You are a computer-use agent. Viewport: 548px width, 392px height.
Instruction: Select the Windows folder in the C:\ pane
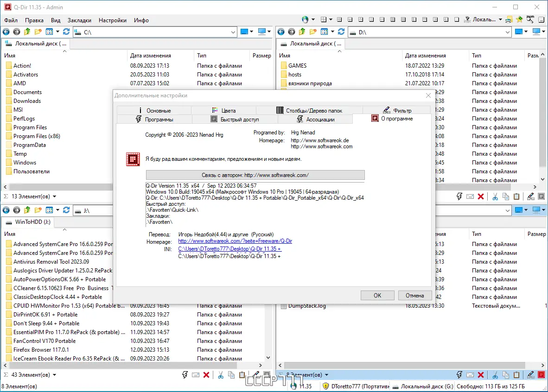25,163
